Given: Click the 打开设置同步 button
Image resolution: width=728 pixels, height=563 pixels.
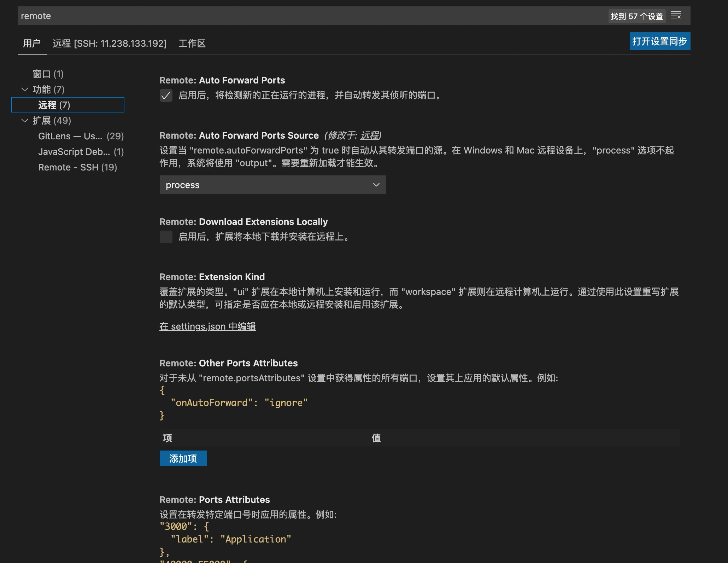Looking at the screenshot, I should [659, 41].
